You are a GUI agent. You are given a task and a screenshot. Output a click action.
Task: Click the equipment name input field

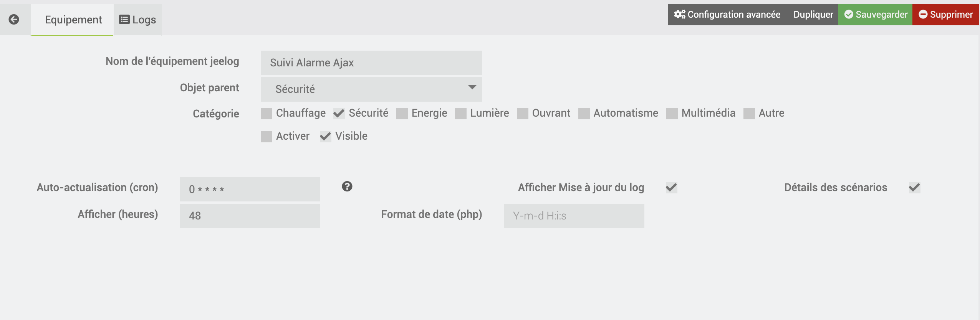pyautogui.click(x=371, y=63)
